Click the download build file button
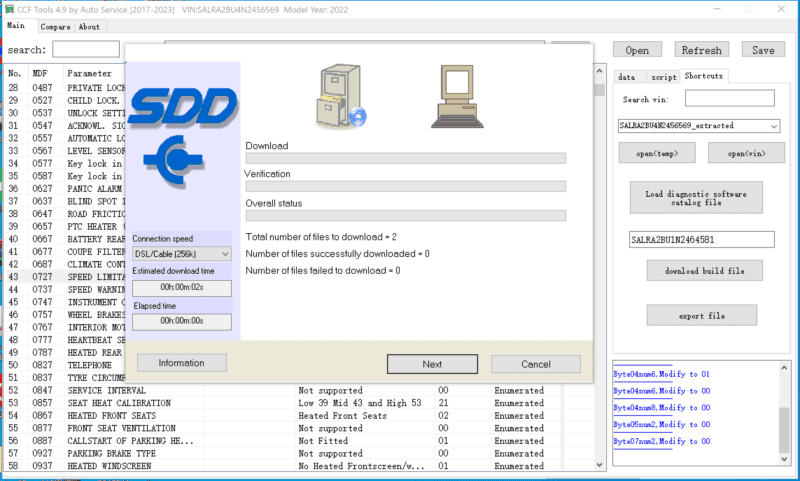The height and width of the screenshot is (481, 800). click(x=705, y=271)
